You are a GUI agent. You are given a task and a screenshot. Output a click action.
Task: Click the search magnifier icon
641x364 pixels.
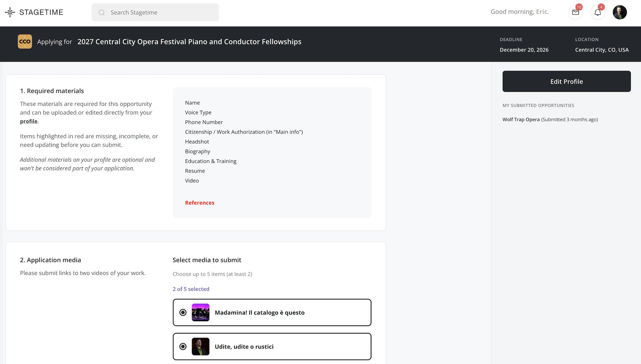click(102, 12)
